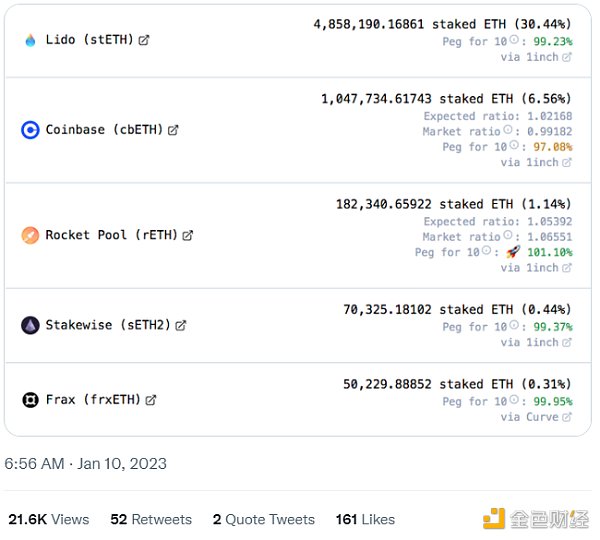Open the Stakewise (sETH2) external link icon

[x=181, y=325]
